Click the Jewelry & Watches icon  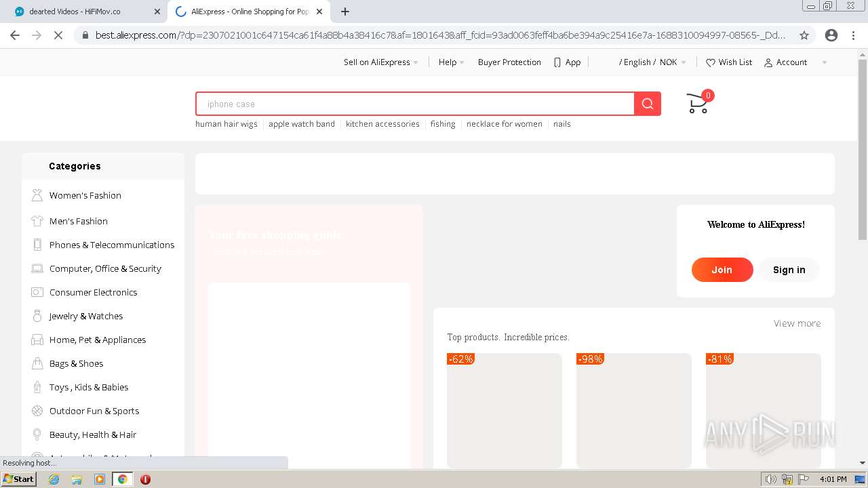pyautogui.click(x=37, y=316)
